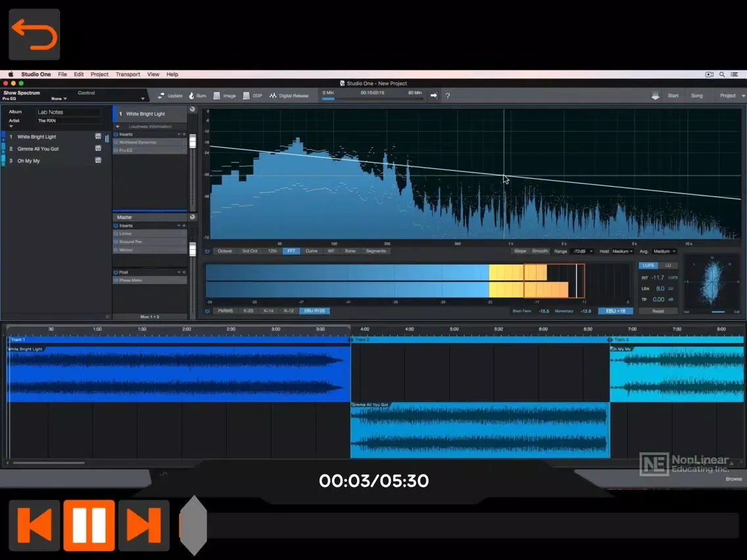
Task: Collapse the Loudness Information section
Action: click(118, 127)
